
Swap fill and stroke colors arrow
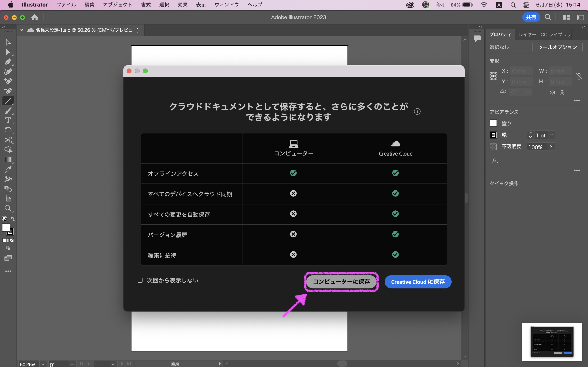(13, 219)
